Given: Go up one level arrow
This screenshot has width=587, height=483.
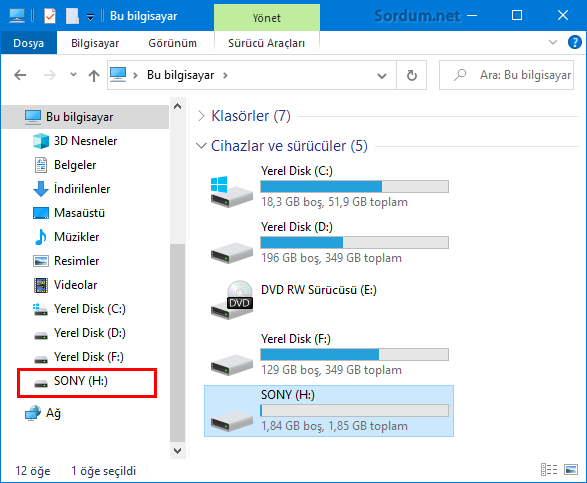Looking at the screenshot, I should (94, 75).
